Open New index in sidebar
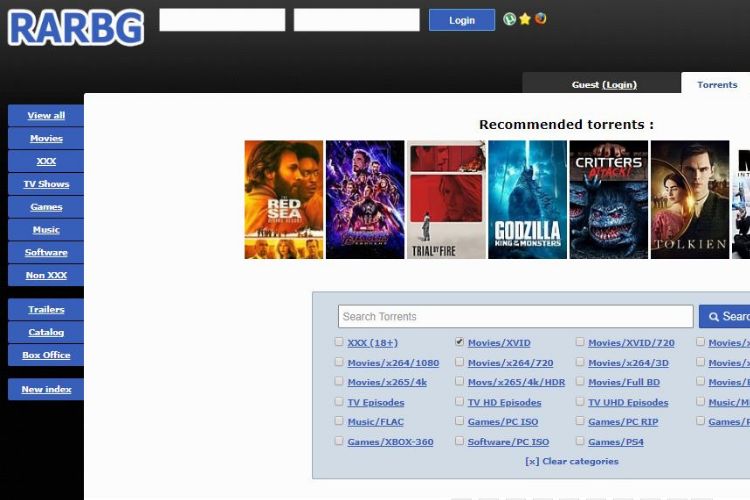Image resolution: width=750 pixels, height=500 pixels. coord(46,389)
